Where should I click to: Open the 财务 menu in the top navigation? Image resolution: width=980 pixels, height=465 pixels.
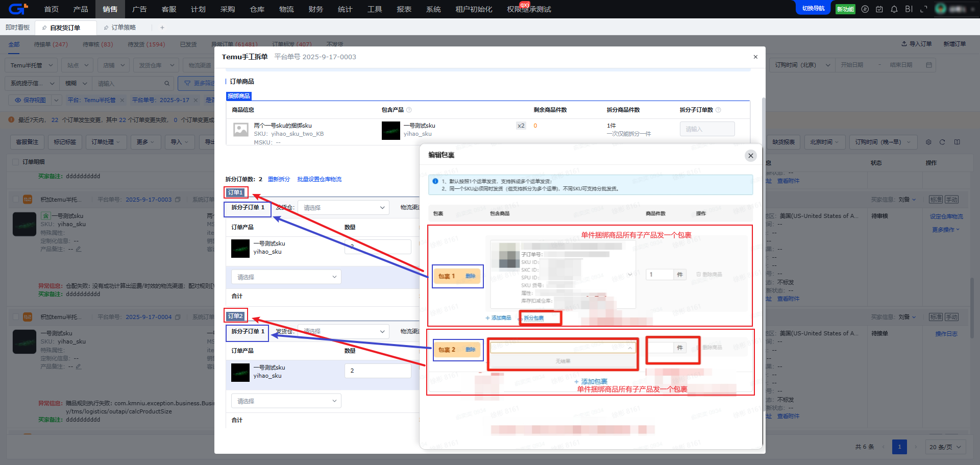(x=316, y=9)
